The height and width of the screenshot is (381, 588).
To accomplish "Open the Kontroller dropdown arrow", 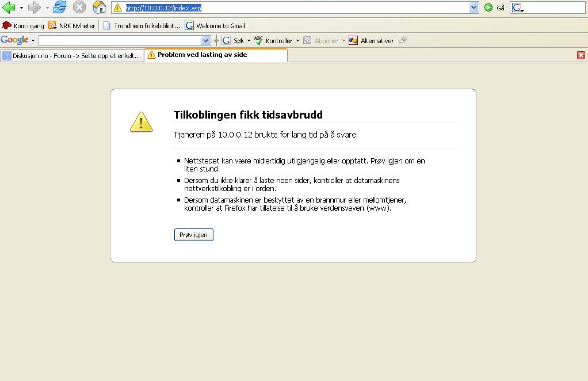I will (x=298, y=40).
